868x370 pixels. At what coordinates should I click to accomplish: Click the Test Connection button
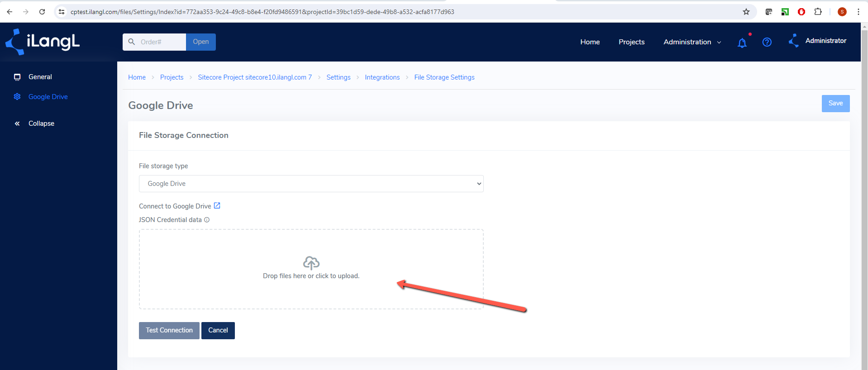click(x=169, y=331)
